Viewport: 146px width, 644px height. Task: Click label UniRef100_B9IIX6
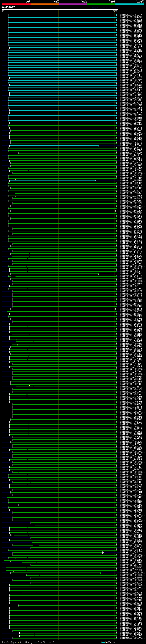[131, 37]
